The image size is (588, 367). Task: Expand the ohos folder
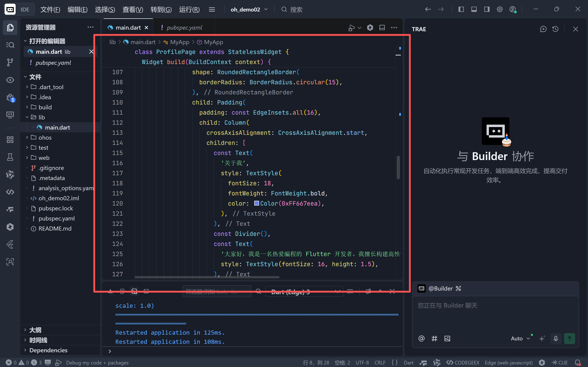click(x=45, y=138)
